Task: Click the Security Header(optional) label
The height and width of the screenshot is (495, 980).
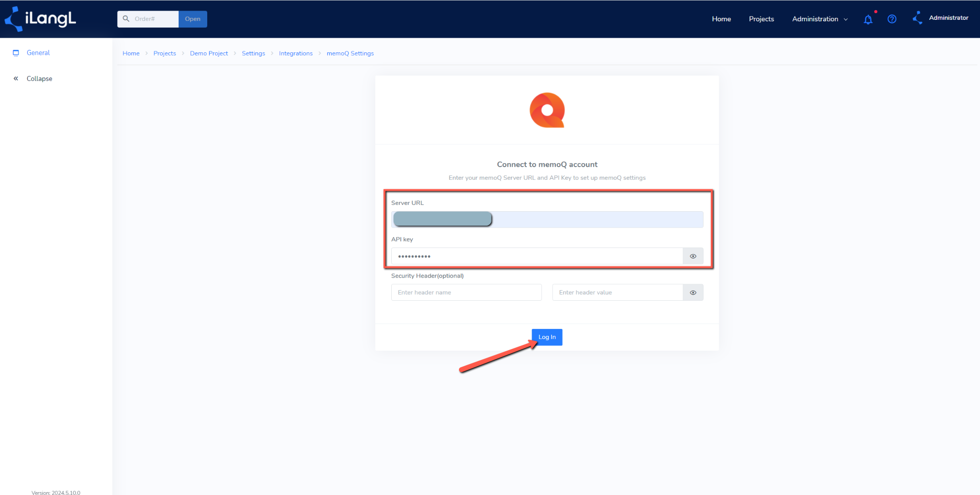Action: [x=428, y=276]
